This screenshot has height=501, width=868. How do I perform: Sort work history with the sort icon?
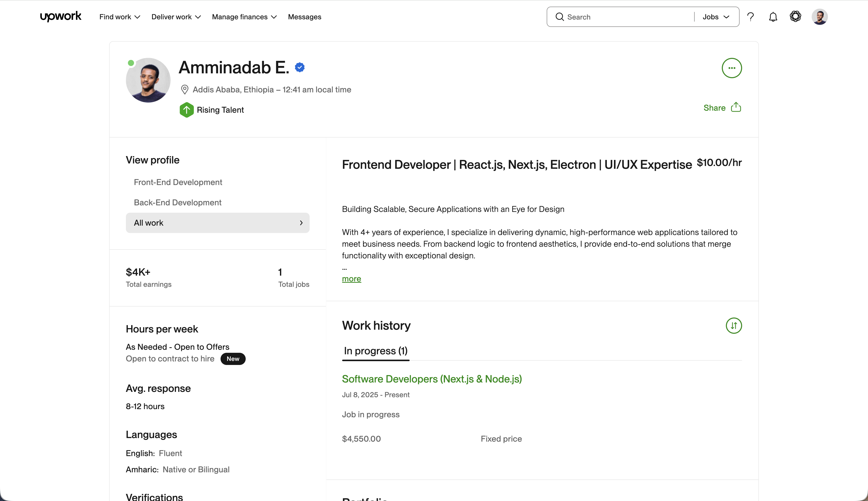pos(734,326)
